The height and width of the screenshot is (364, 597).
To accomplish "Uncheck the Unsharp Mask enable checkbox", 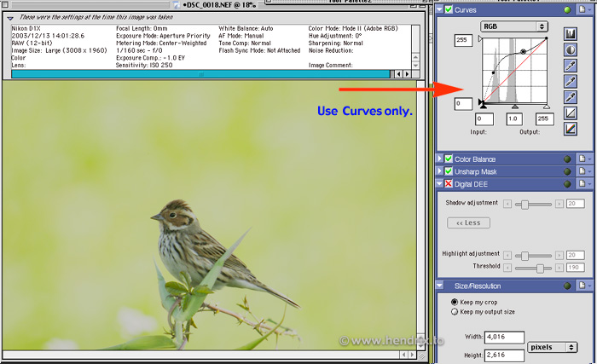I will 449,171.
